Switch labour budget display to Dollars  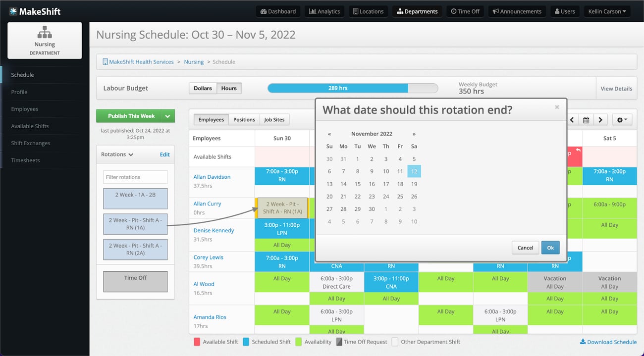(201, 88)
